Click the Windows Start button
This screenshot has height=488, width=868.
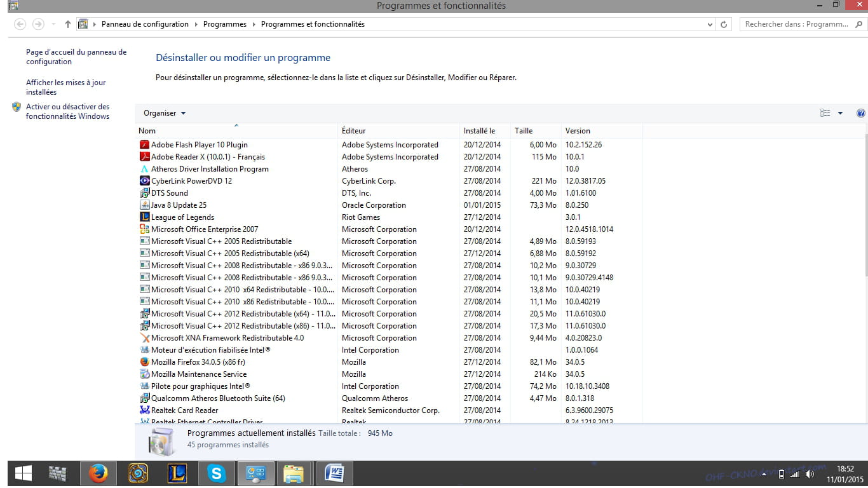tap(23, 473)
